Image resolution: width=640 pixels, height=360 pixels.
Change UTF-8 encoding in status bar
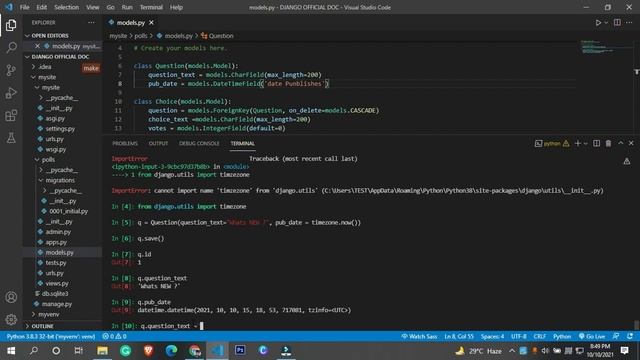(519, 336)
